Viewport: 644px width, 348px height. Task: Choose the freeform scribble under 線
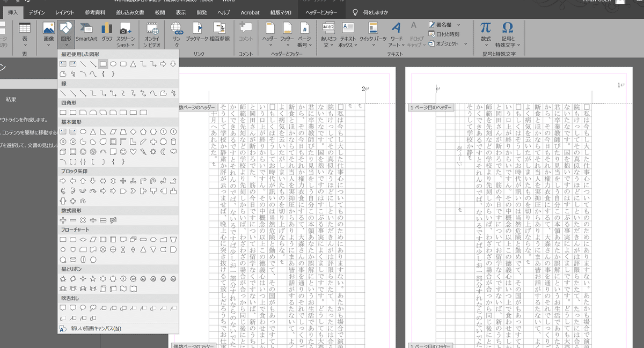[x=173, y=93]
